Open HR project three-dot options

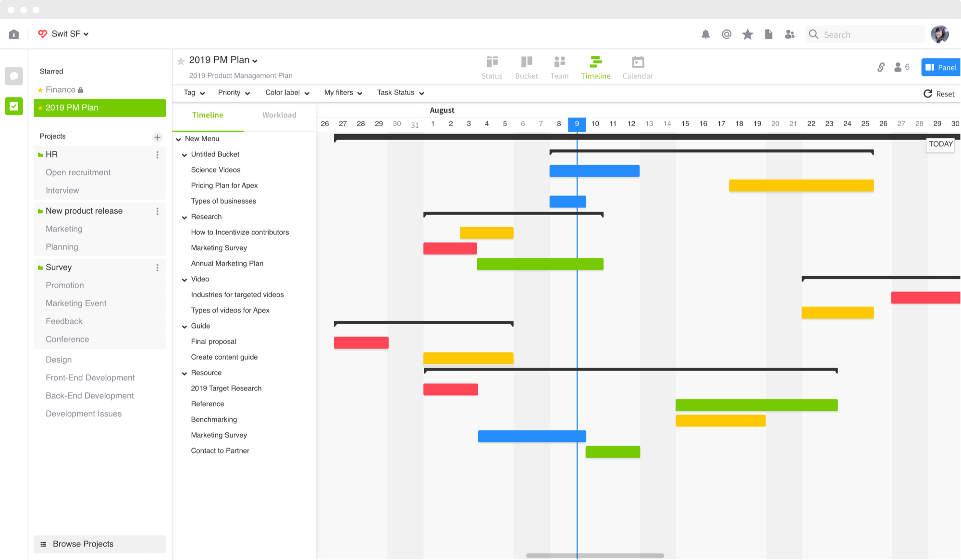(157, 155)
